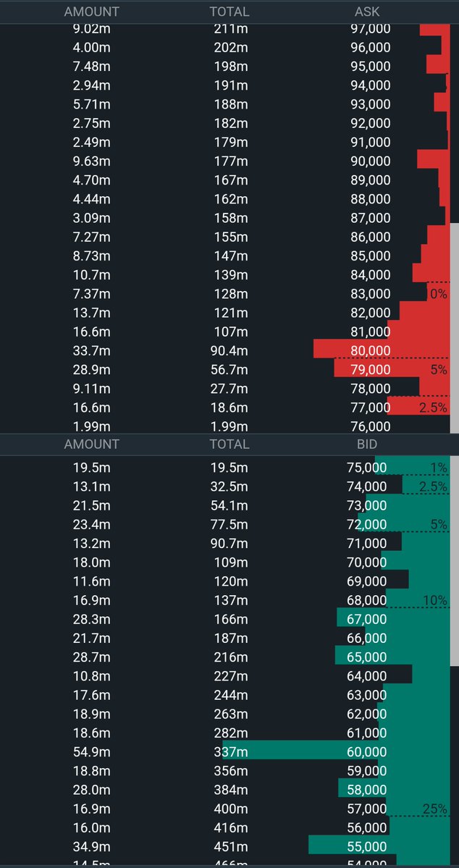Select AMOUNT header above the ask rows
Viewport: 459px width, 868px height.
[91, 12]
